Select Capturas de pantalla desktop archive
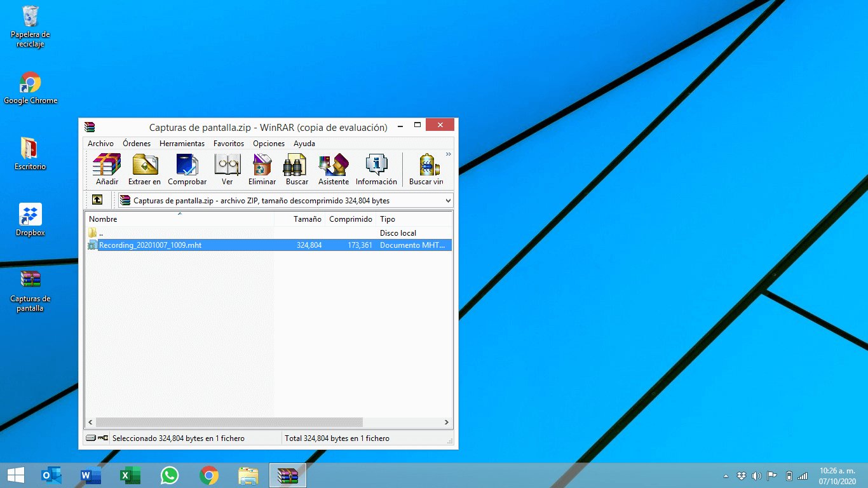The width and height of the screenshot is (868, 488). 31,290
